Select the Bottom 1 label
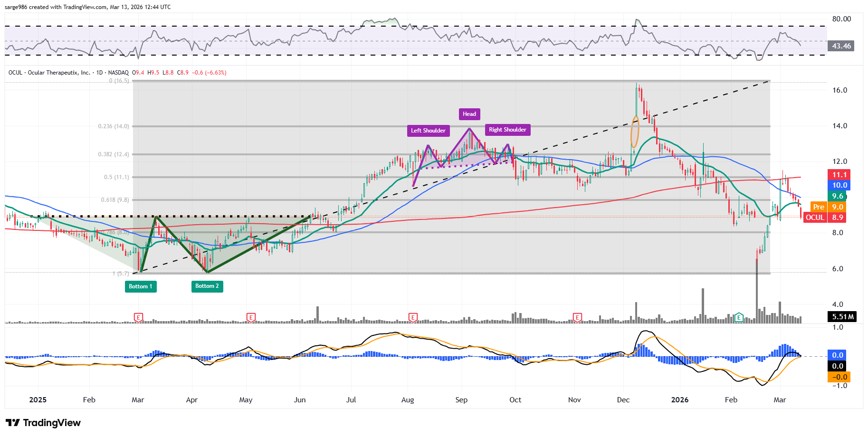 (x=141, y=286)
